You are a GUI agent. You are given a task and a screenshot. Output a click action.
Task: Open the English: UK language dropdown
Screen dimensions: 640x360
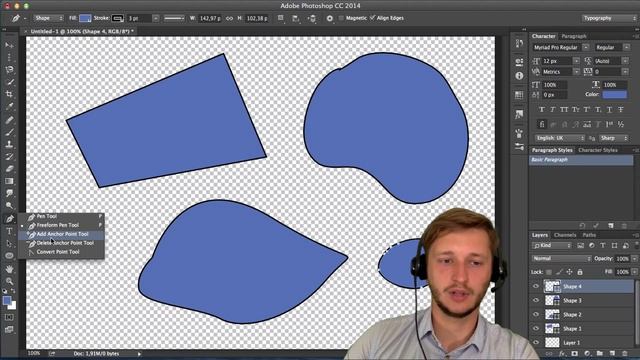tap(560, 138)
